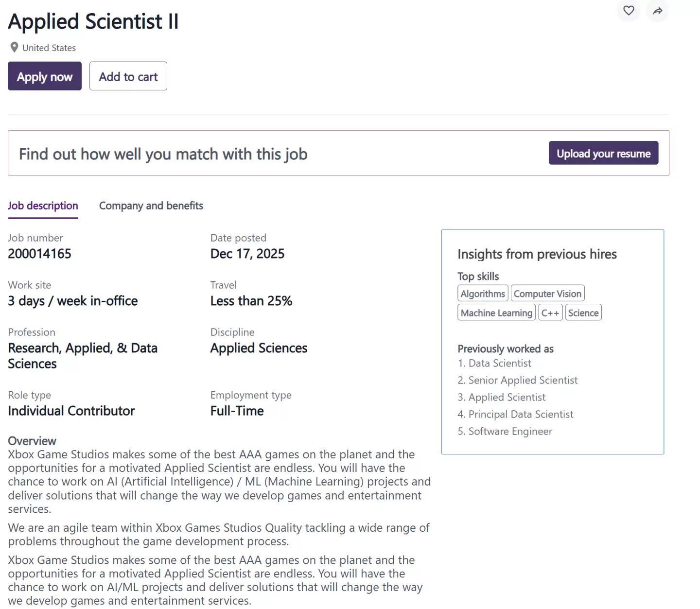Screen dimensions: 700x609
Task: Save job with the heart icon
Action: coord(629,10)
